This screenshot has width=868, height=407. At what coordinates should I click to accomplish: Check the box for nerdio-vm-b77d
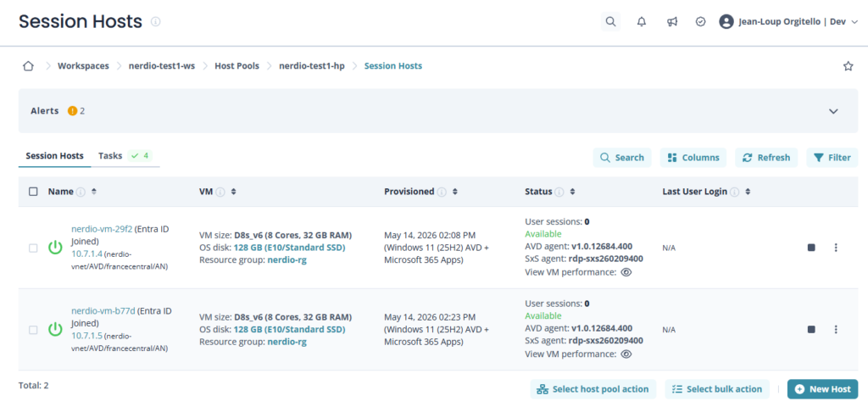[x=33, y=330]
